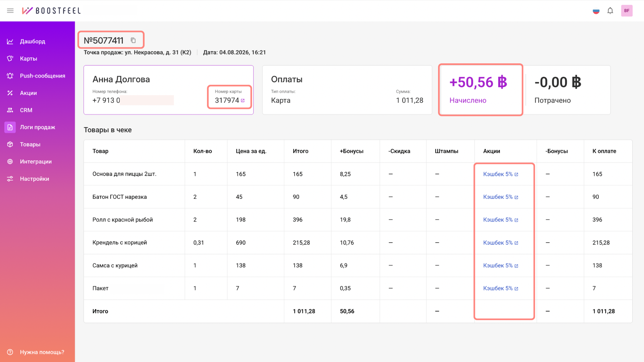Open Кэшбек 5% link in Пакет row

500,288
